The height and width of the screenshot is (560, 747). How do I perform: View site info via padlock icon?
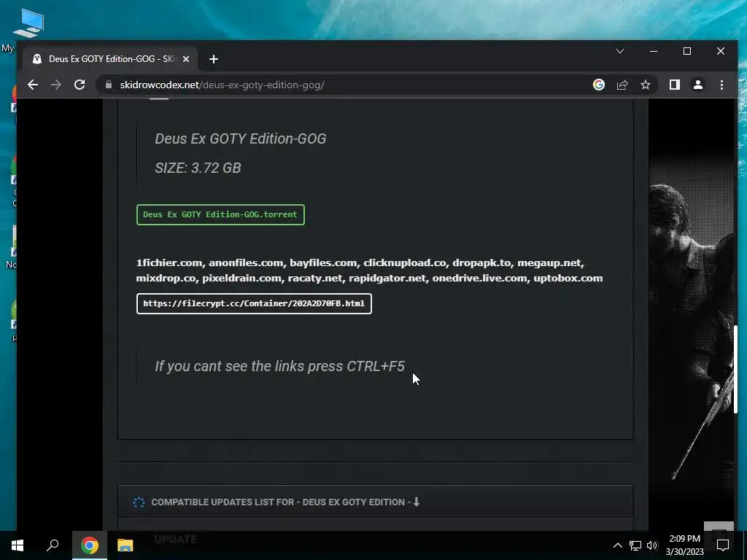(x=109, y=85)
